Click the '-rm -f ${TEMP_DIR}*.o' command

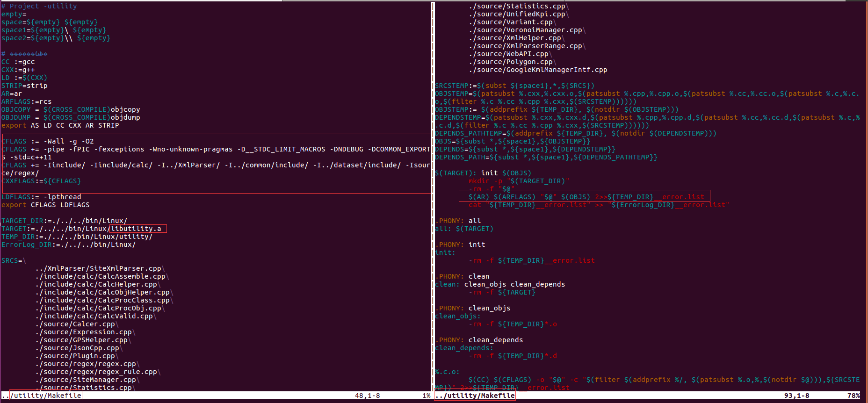click(x=513, y=324)
